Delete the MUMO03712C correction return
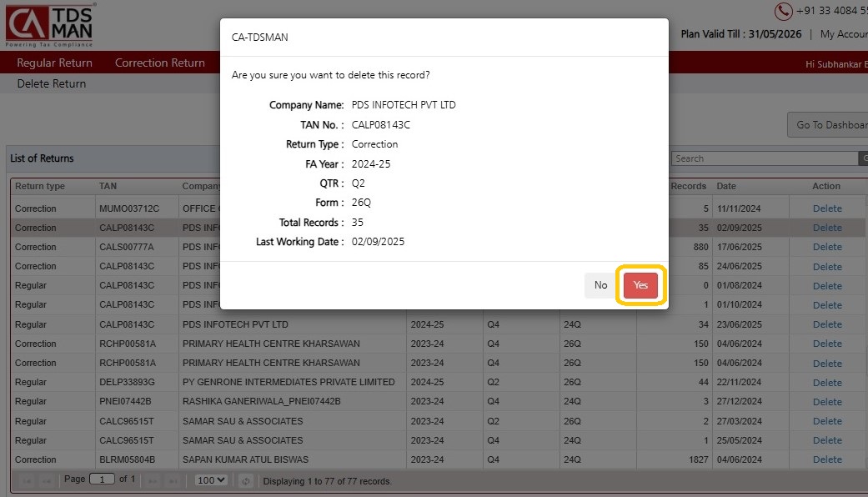The height and width of the screenshot is (497, 868). tap(827, 208)
